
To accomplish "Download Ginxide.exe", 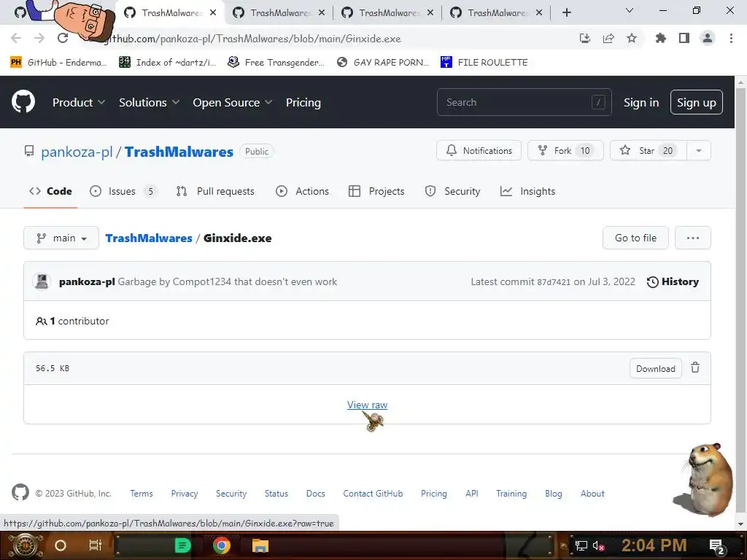I will click(x=656, y=368).
